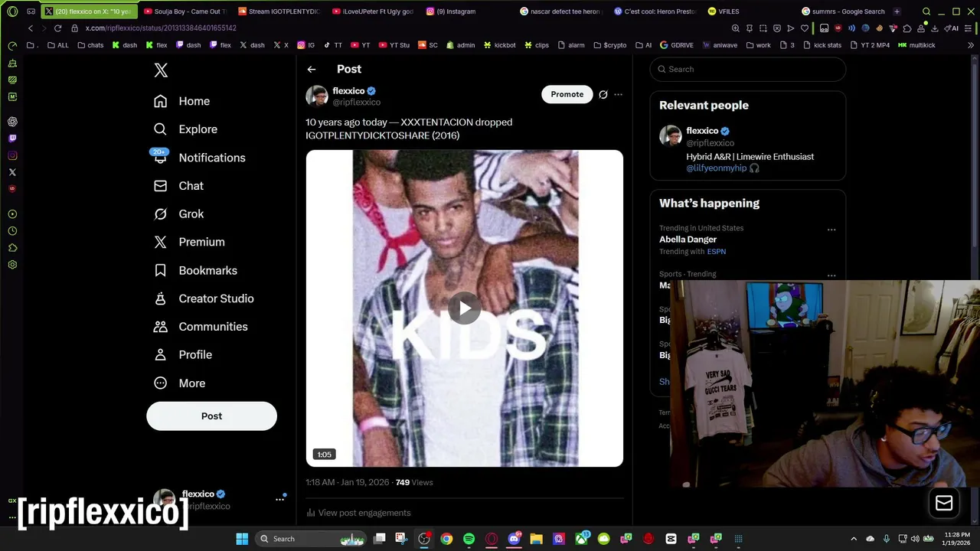This screenshot has width=980, height=551.
Task: Open the kickbot bookmark
Action: click(499, 45)
